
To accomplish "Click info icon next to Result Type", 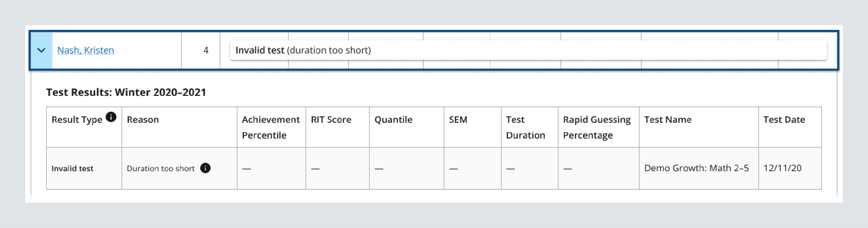I will point(111,117).
